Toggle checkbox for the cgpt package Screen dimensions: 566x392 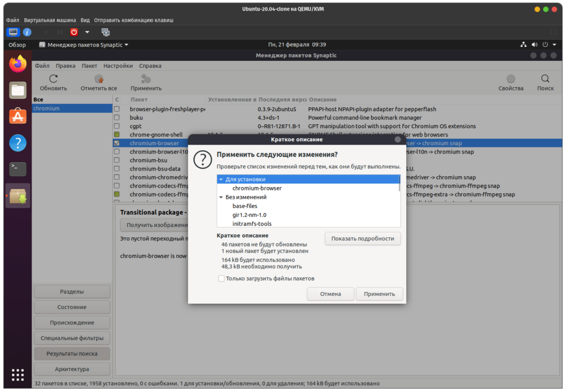click(x=117, y=126)
